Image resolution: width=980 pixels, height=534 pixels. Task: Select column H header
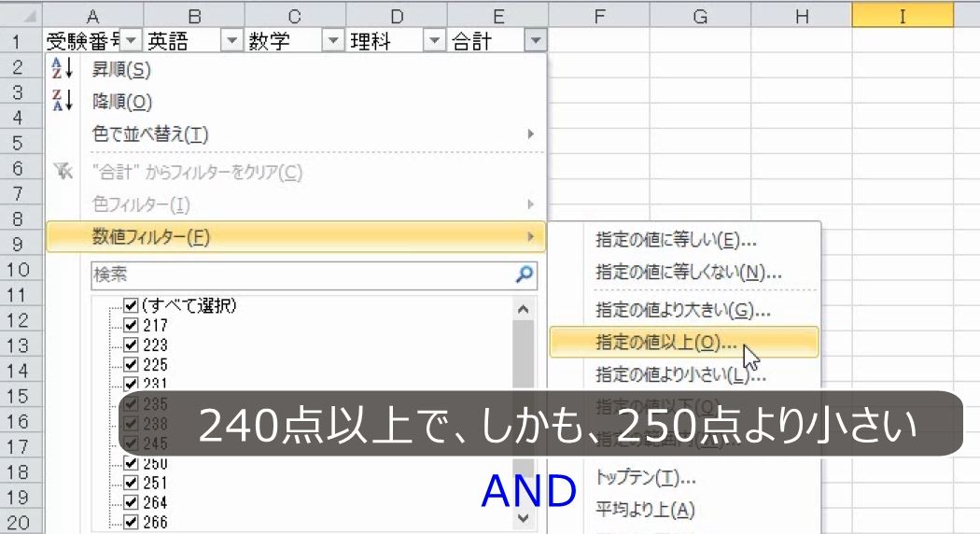[802, 16]
